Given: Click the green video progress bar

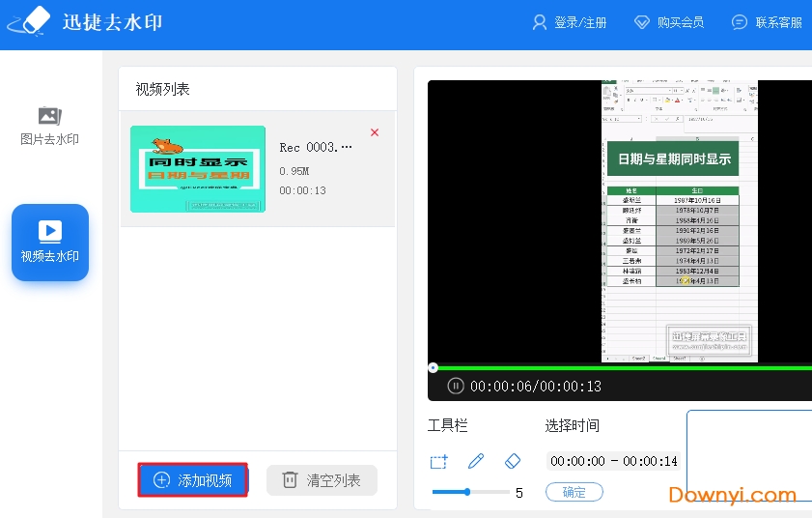Looking at the screenshot, I should pos(618,367).
